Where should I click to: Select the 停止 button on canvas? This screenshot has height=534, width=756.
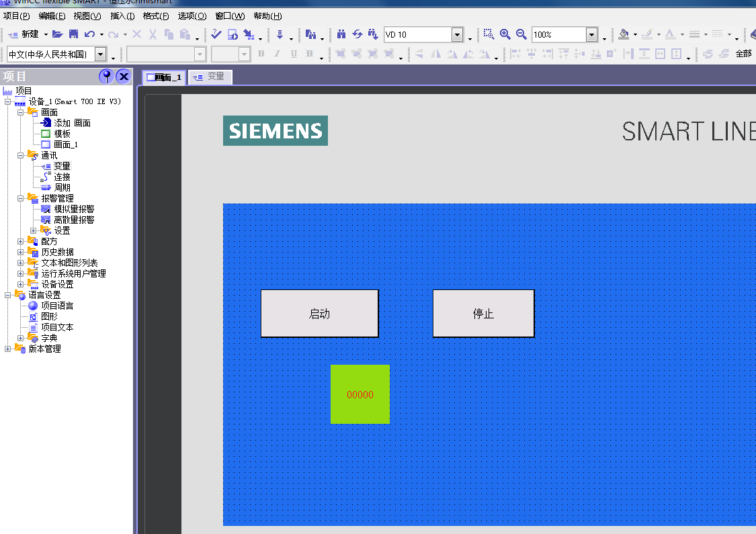tap(483, 314)
